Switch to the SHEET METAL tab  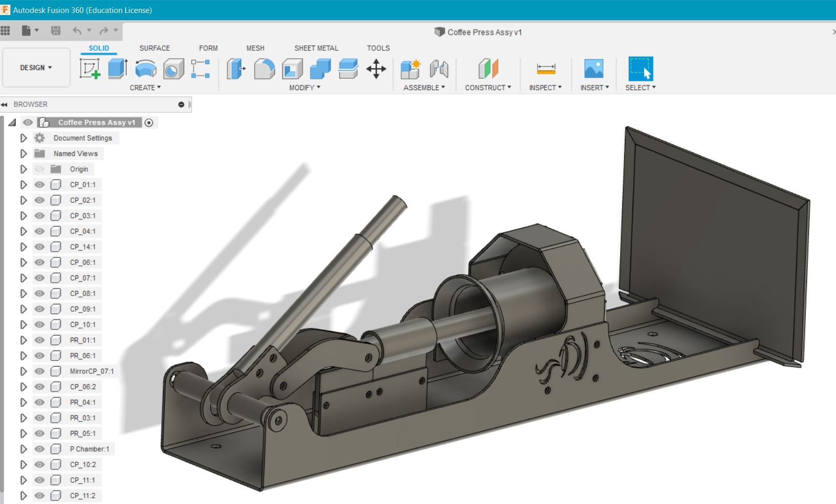pyautogui.click(x=316, y=48)
